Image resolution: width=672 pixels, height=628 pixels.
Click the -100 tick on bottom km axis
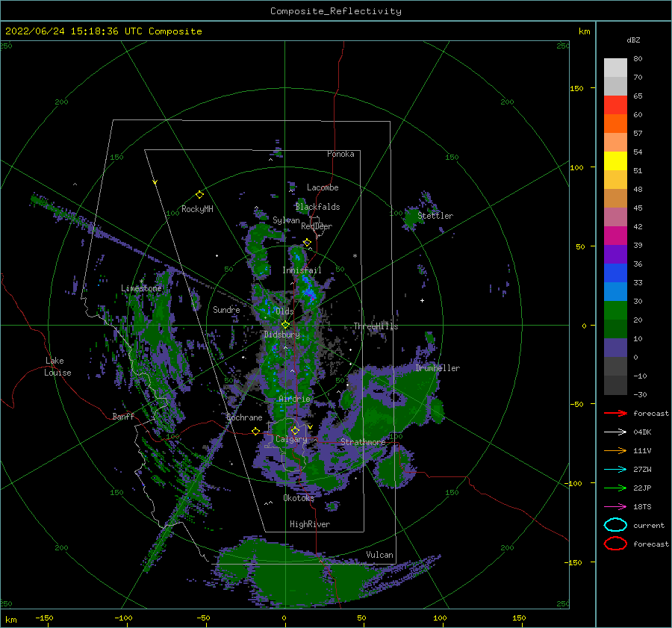pyautogui.click(x=124, y=618)
